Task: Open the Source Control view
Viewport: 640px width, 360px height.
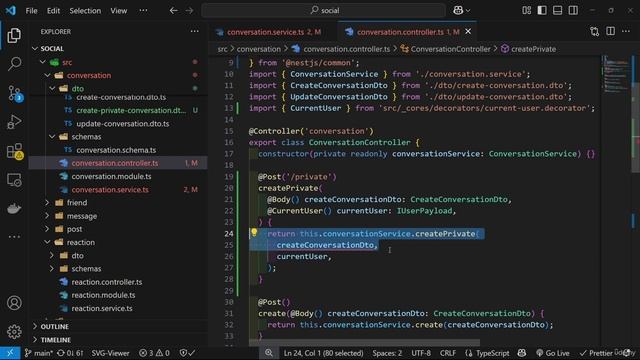Action: 15,93
